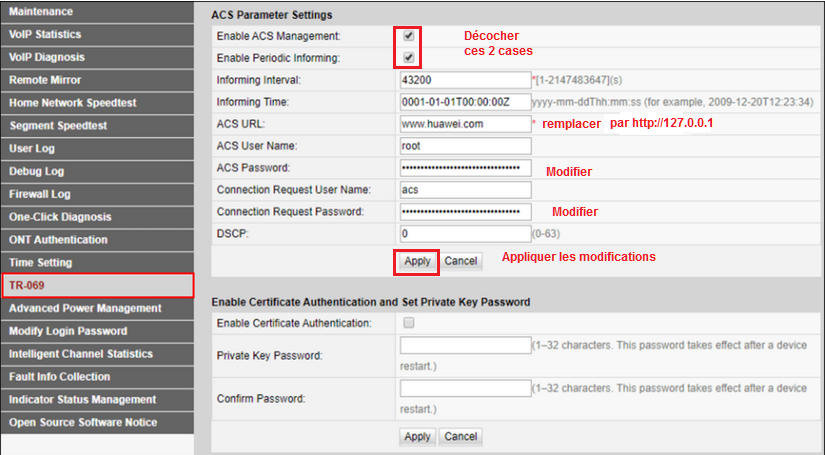Click the DSCP value field
The image size is (825, 455).
tap(464, 234)
